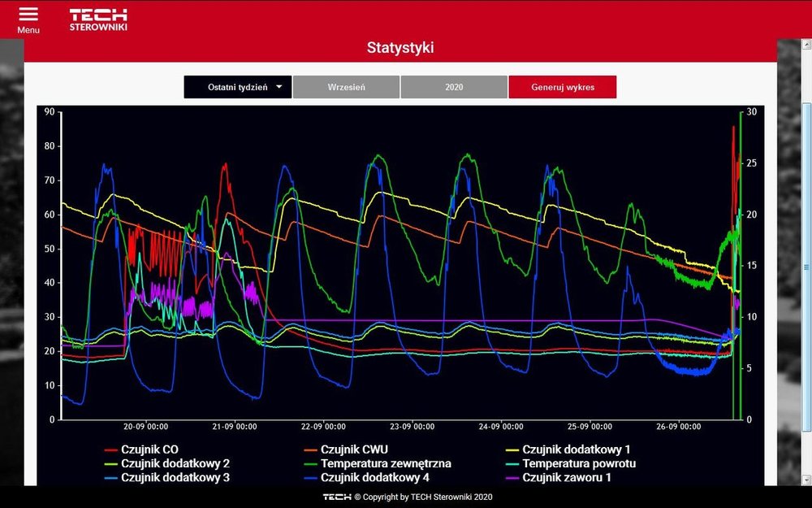Image resolution: width=812 pixels, height=508 pixels.
Task: Click green line marker beside Temperatura zewnętrzna
Action: pos(310,464)
